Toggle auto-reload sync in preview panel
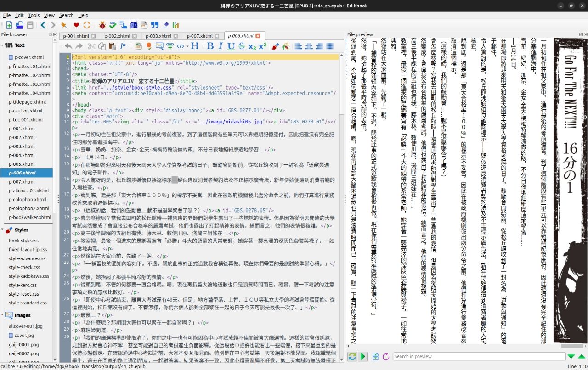 (352, 356)
